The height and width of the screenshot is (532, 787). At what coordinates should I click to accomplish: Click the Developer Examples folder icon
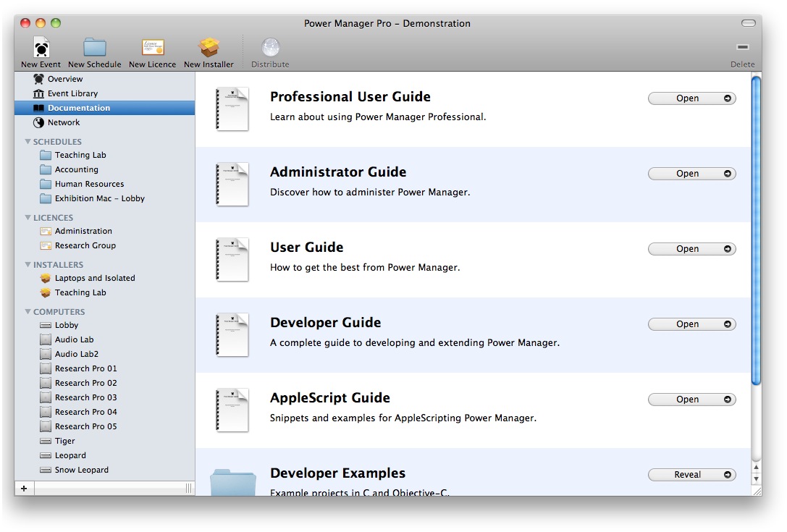pyautogui.click(x=233, y=482)
